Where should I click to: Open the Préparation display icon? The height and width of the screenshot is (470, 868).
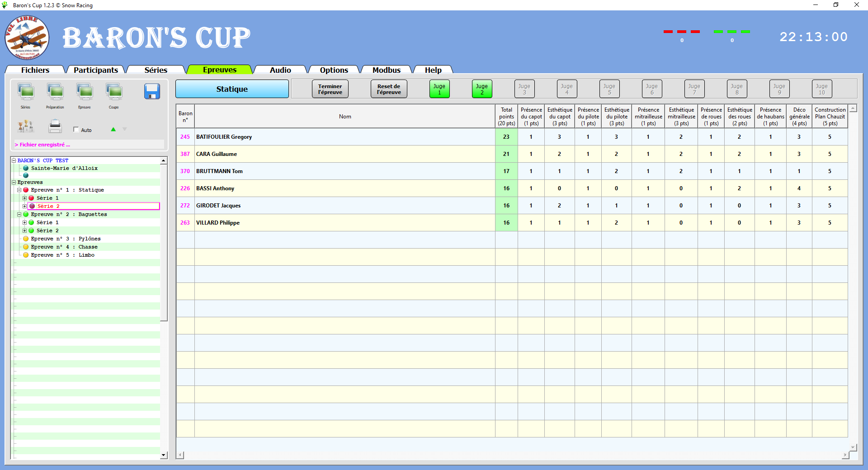tap(55, 93)
